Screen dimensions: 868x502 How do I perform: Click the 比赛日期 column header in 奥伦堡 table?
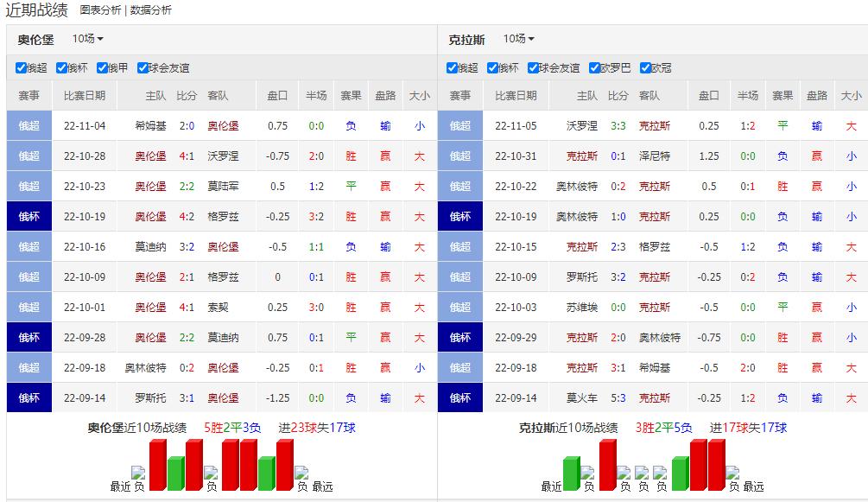pyautogui.click(x=85, y=96)
